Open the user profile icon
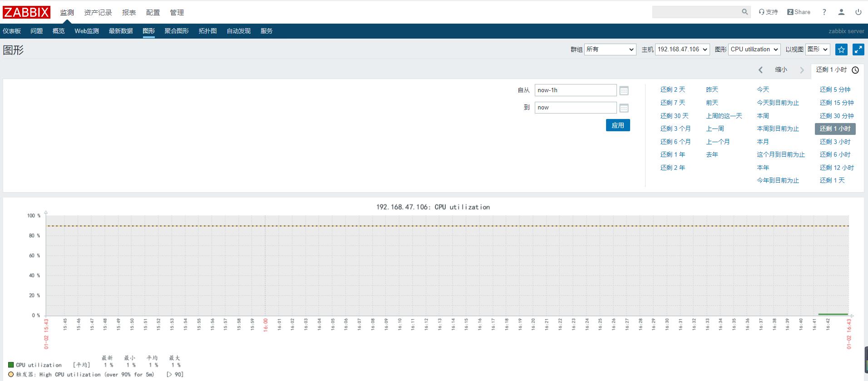Screen dimensions: 868x381 [841, 12]
